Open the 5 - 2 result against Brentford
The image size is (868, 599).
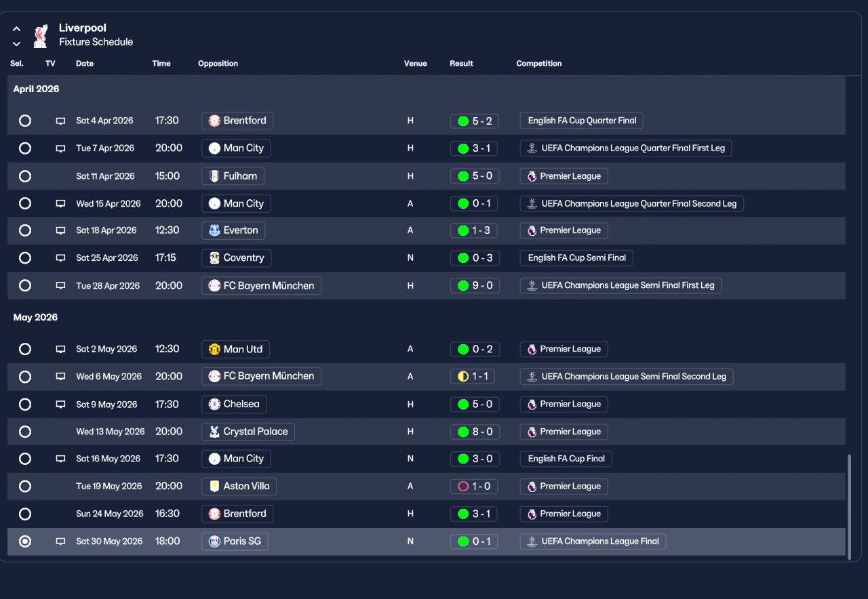click(x=475, y=121)
